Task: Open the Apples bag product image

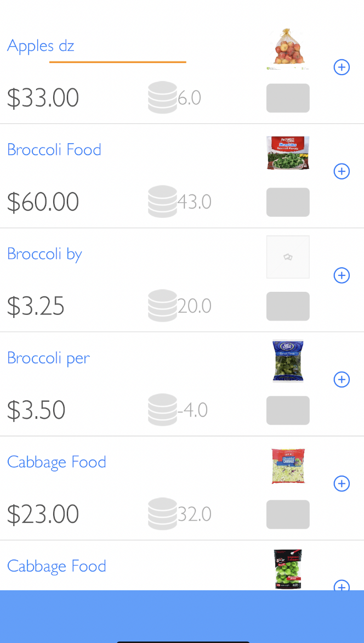Action: point(288,49)
